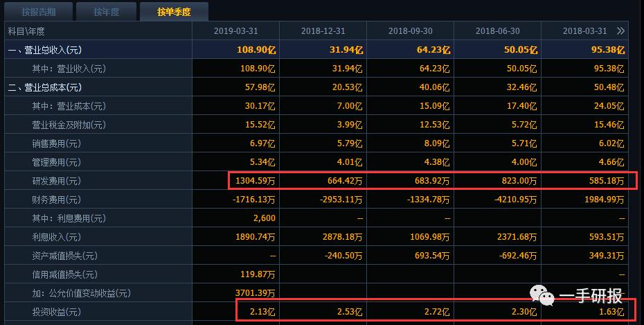Click the 4.66亿 management expense value
Image resolution: width=644 pixels, height=325 pixels.
coord(611,162)
